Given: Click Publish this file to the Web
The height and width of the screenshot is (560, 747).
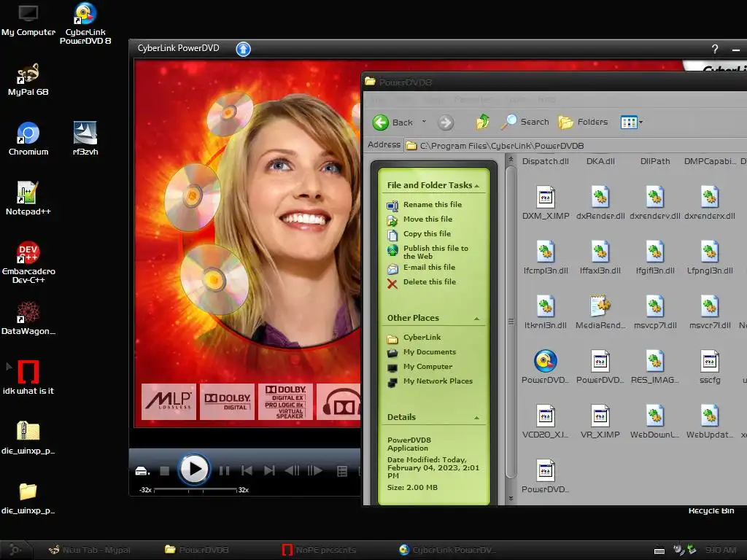Looking at the screenshot, I should pyautogui.click(x=436, y=252).
